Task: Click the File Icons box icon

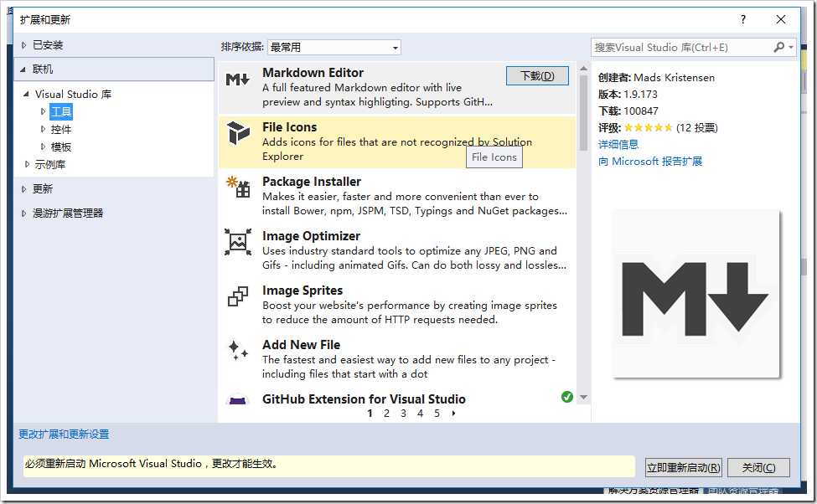Action: click(238, 132)
